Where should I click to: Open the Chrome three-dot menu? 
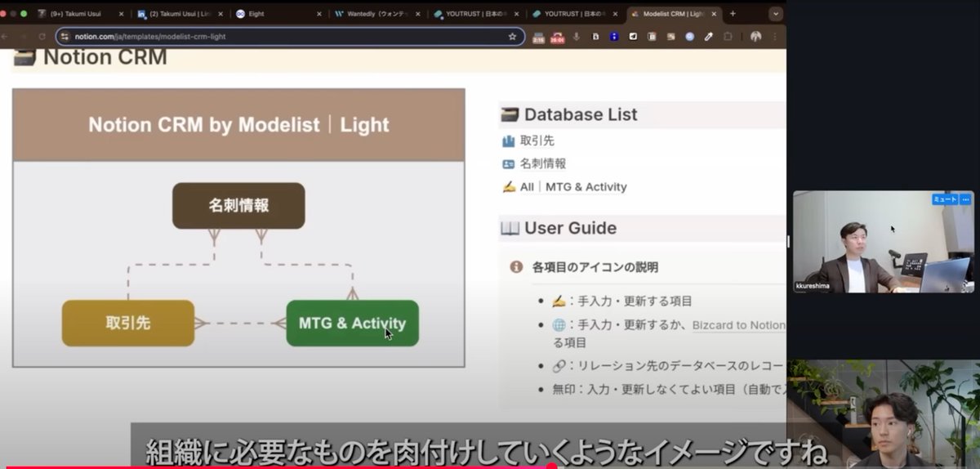[774, 37]
